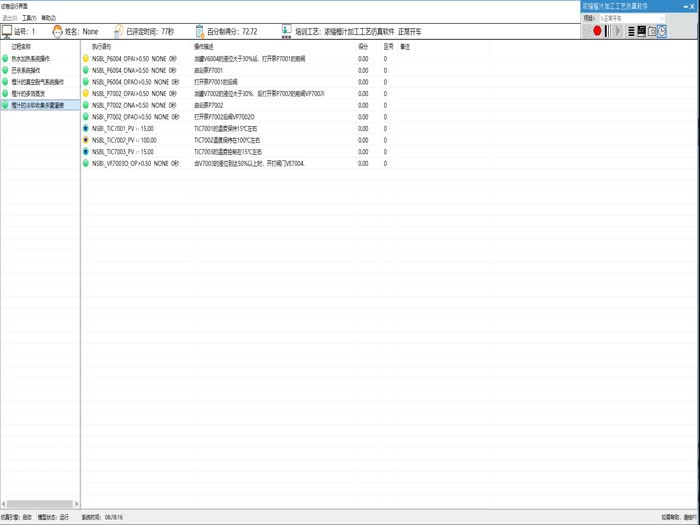Open the list-lines icon in the simulation toolbar
This screenshot has height=525, width=700.
point(631,31)
